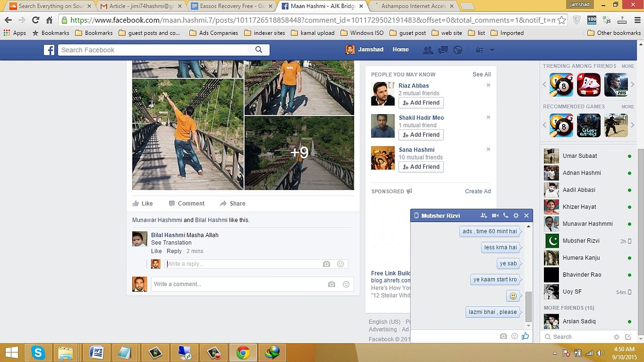Click the search magnifier button in Facebook bar

click(x=259, y=50)
